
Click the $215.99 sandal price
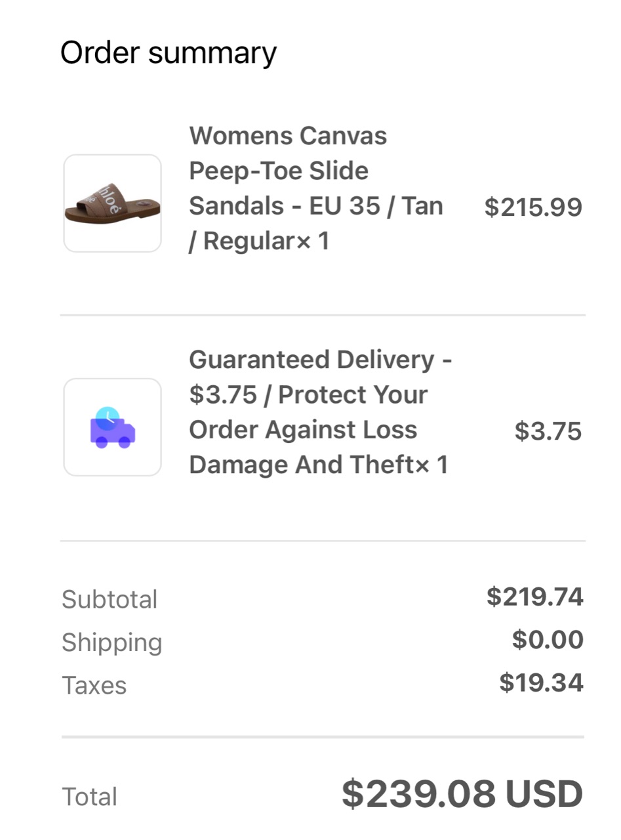pyautogui.click(x=533, y=207)
